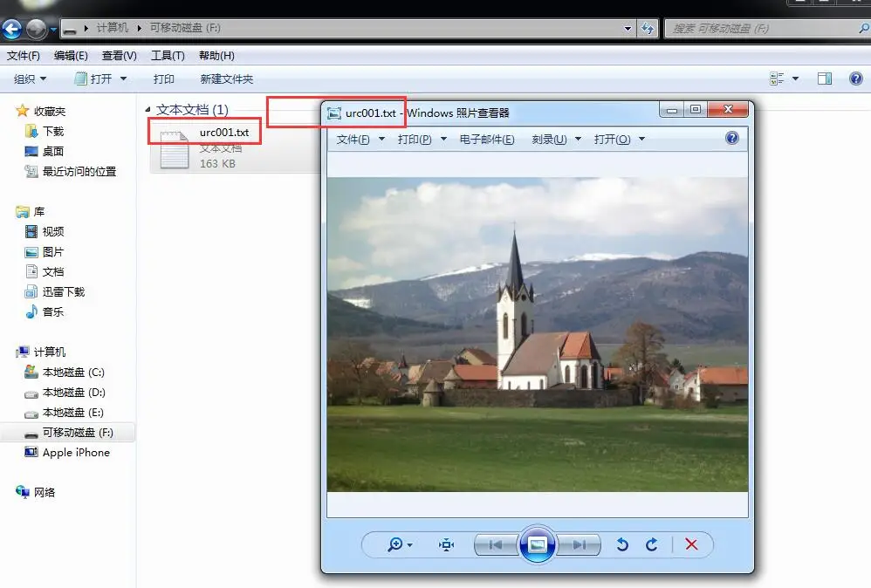Image resolution: width=871 pixels, height=588 pixels.
Task: Click the Explorer help question mark icon
Action: pyautogui.click(x=856, y=79)
